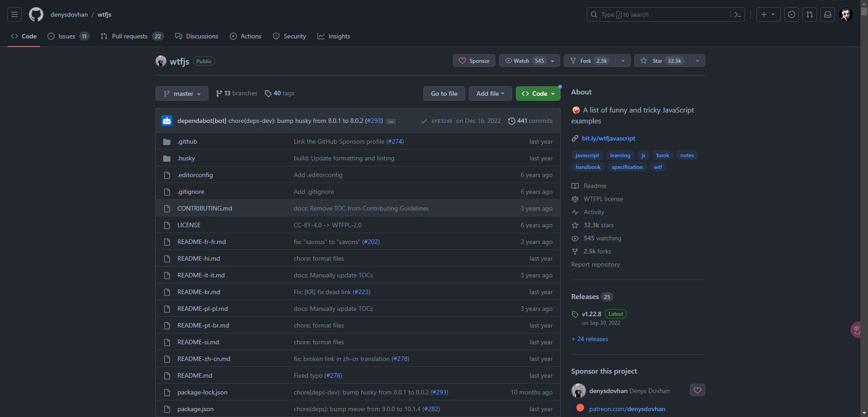The width and height of the screenshot is (868, 417).
Task: Open the Fork dropdown arrow
Action: (x=623, y=61)
